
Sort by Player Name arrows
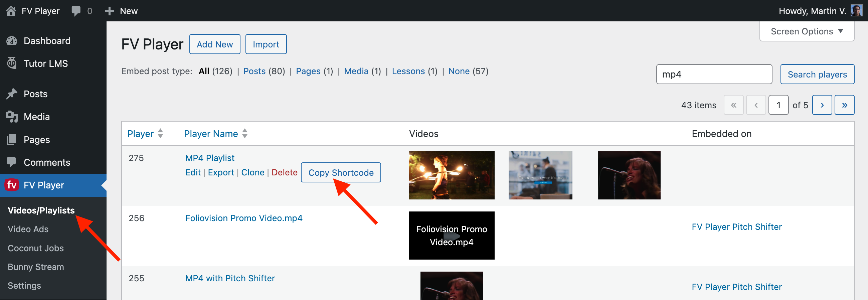pyautogui.click(x=245, y=134)
